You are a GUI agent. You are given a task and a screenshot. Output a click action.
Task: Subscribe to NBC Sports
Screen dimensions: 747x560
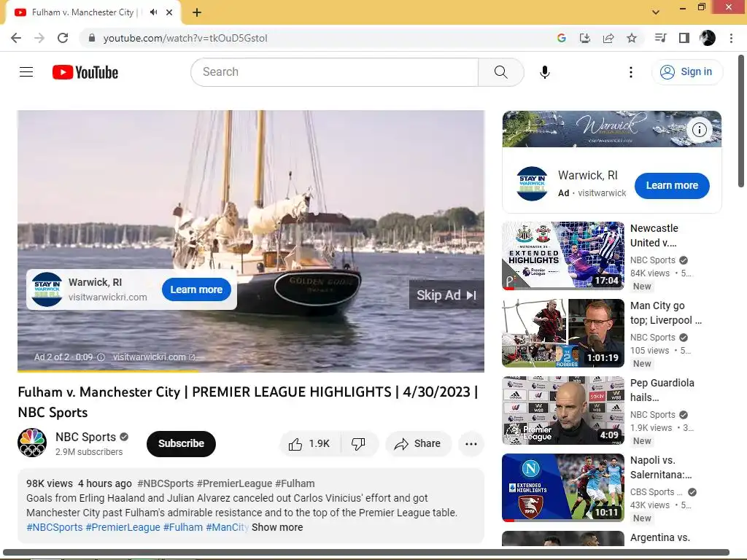tap(181, 443)
